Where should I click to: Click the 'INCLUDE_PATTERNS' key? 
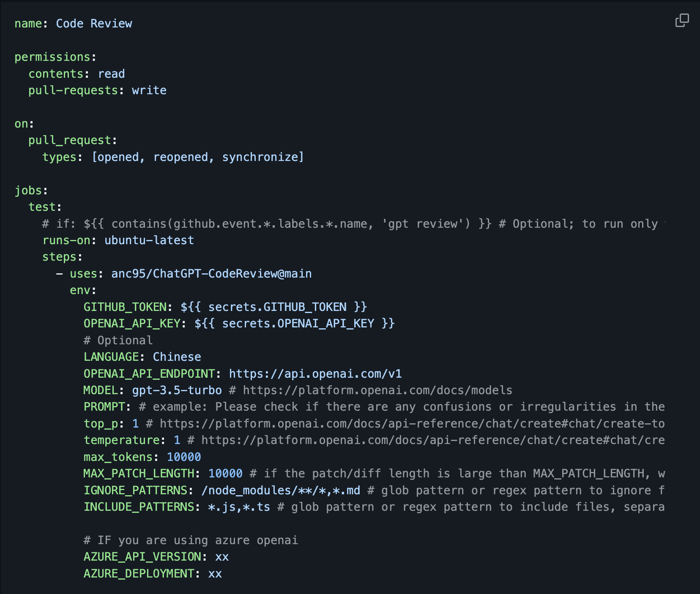click(x=139, y=507)
